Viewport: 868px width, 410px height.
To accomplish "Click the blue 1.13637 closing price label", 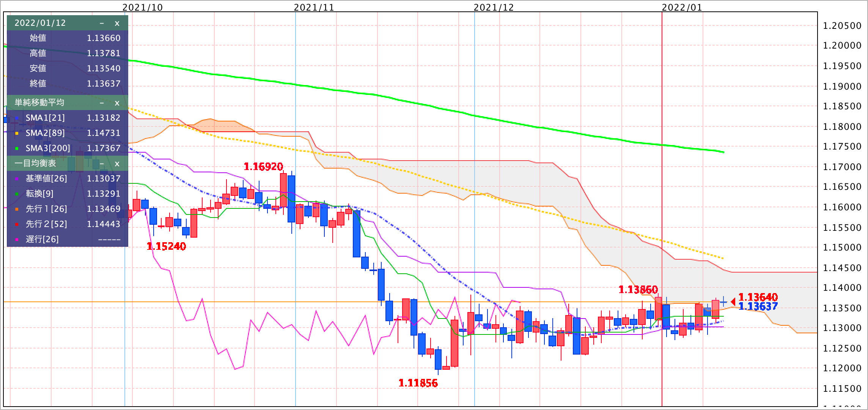I will pos(758,306).
